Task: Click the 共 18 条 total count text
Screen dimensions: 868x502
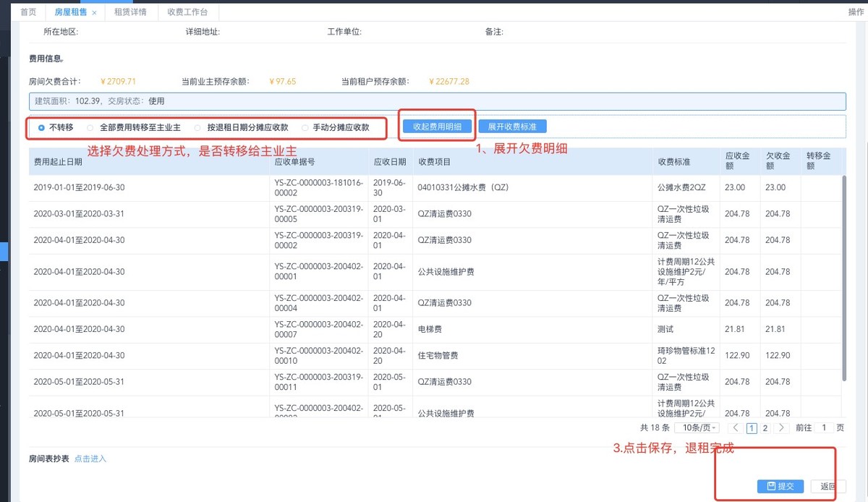Action: pyautogui.click(x=655, y=427)
